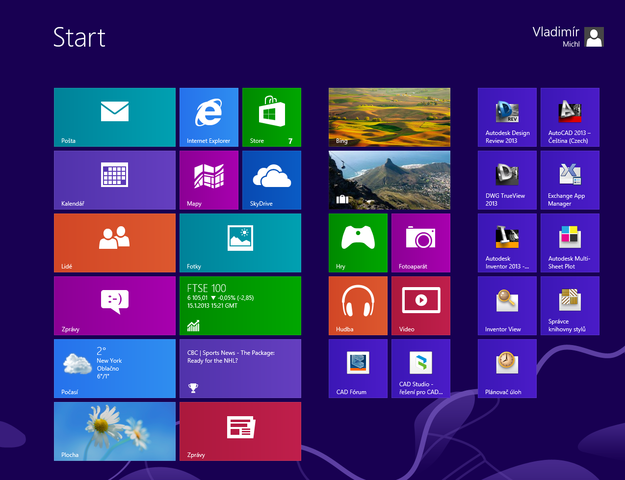Open Autodesk Multi-Sheet Plot tile

[570, 243]
